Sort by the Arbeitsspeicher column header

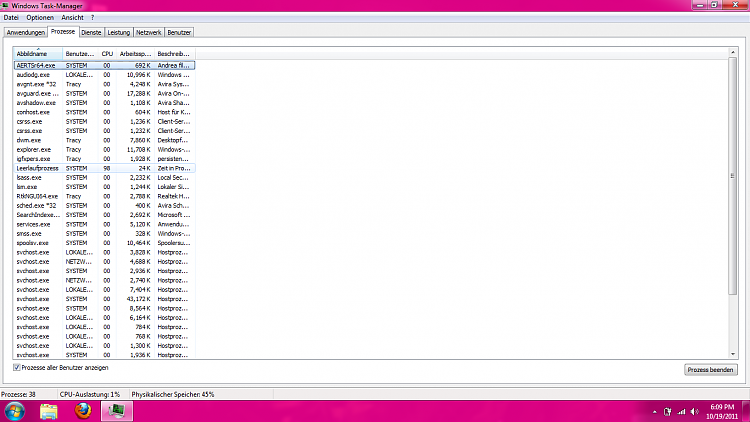135,54
